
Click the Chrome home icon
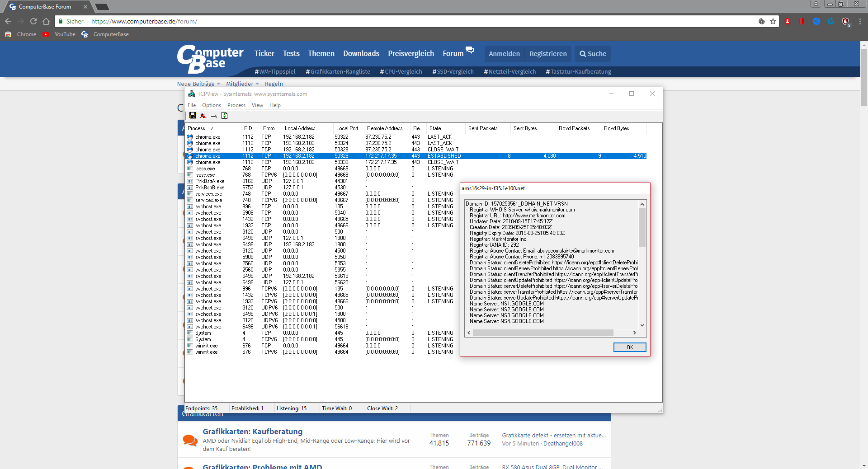(x=46, y=21)
